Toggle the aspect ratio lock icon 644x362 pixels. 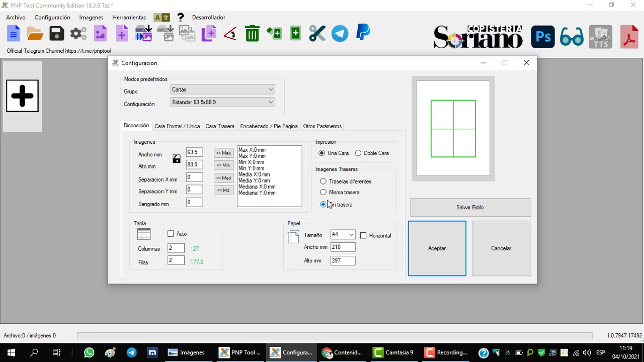176,159
